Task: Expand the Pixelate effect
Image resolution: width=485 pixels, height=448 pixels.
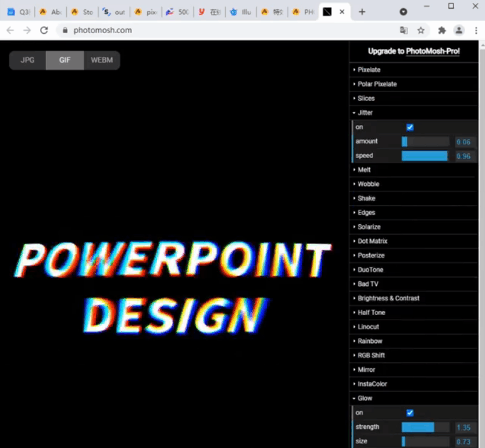Action: pos(413,70)
